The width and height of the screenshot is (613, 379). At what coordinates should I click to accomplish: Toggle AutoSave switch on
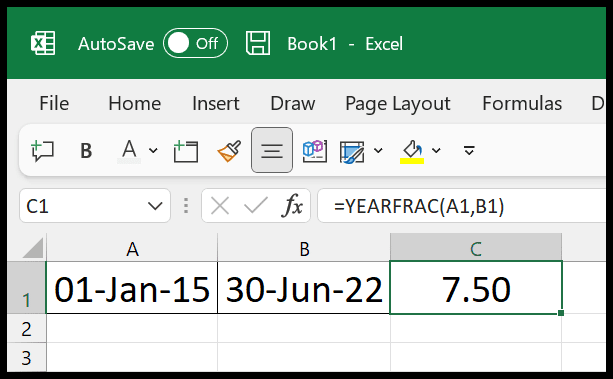pos(195,43)
